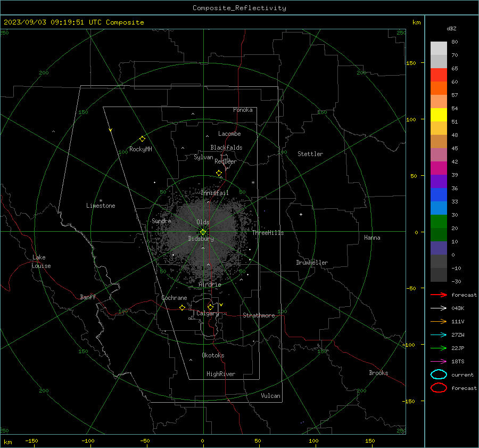Image resolution: width=479 pixels, height=448 pixels.
Task: Click the Sundre city label
Action: coord(161,221)
